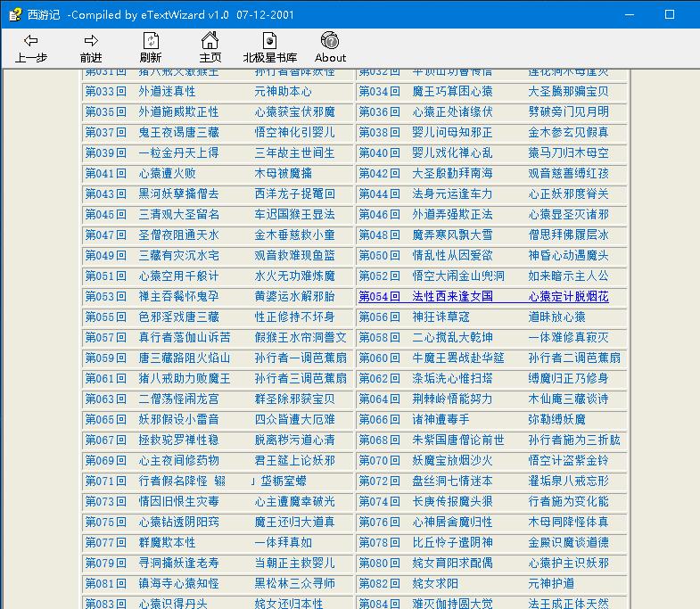
Task: Open chapter 第034回 魔王巧算困心猿
Action: 483,92
